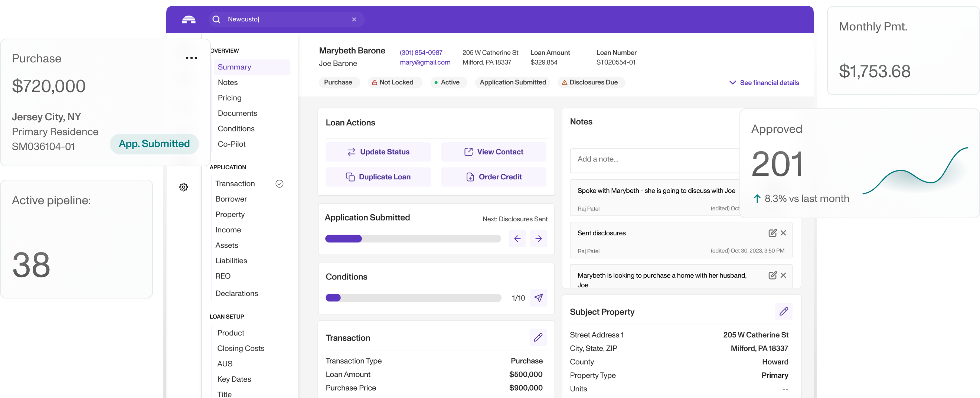
Task: Open the mary@gmail.com email link
Action: (425, 62)
